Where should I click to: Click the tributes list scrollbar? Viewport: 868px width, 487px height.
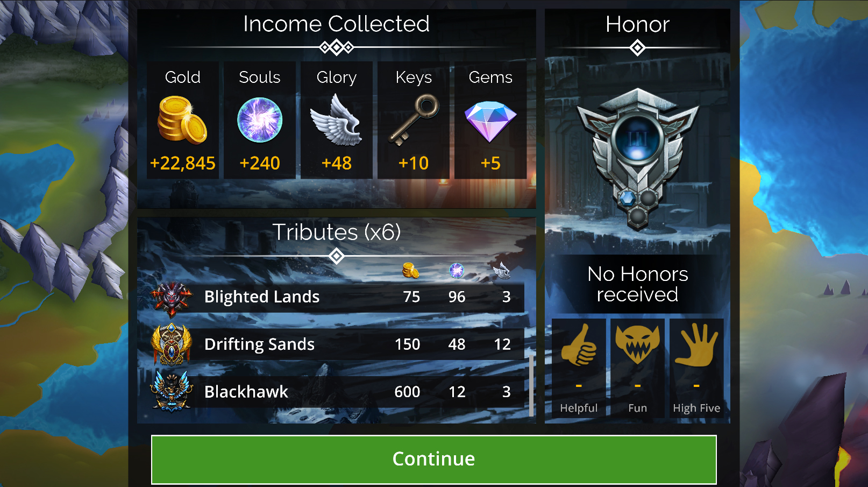tap(531, 385)
